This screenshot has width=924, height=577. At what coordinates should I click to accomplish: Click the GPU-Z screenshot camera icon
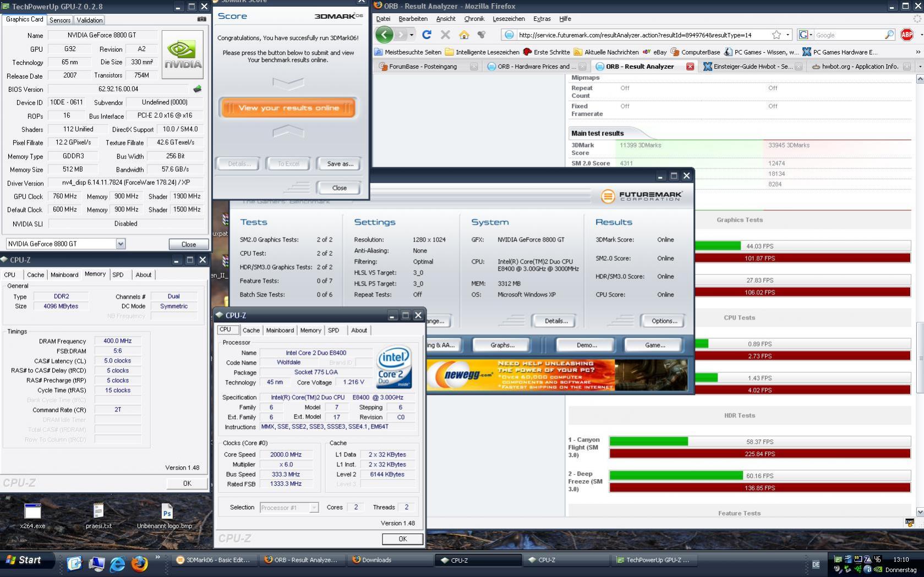click(x=202, y=19)
